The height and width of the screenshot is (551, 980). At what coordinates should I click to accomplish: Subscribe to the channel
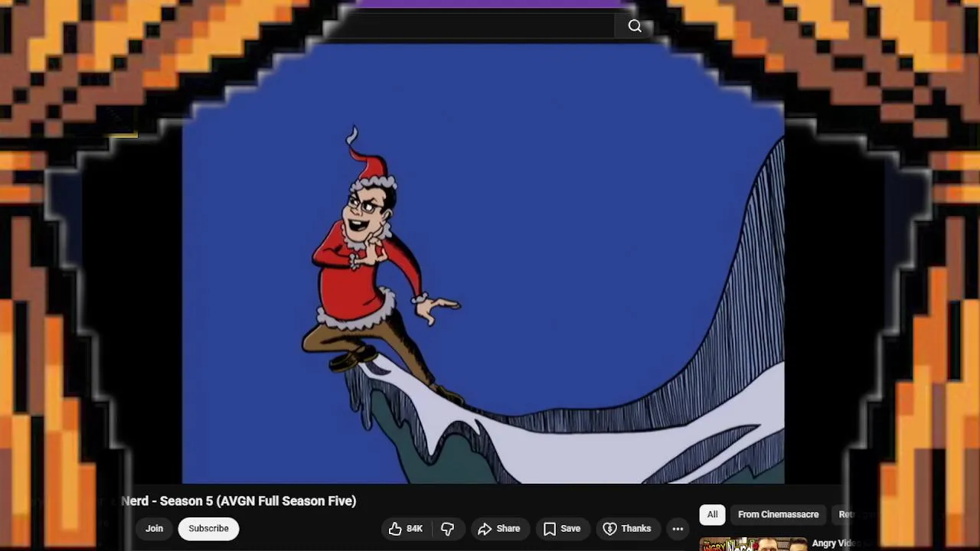208,528
